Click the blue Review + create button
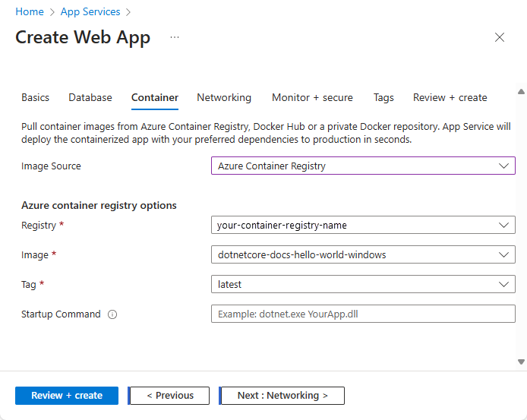The image size is (527, 420). 67,396
